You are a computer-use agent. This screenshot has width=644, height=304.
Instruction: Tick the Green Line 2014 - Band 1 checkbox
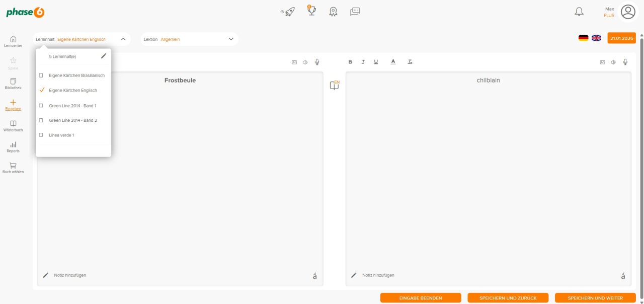pyautogui.click(x=41, y=106)
